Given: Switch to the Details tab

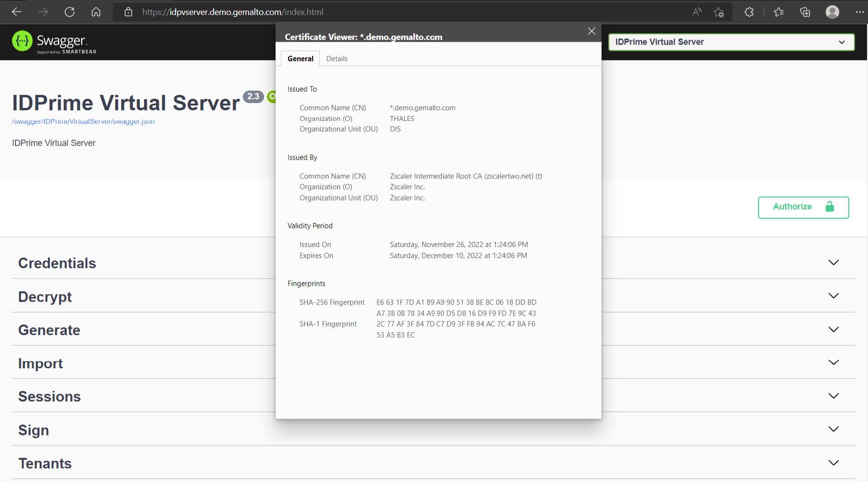Looking at the screenshot, I should tap(337, 59).
